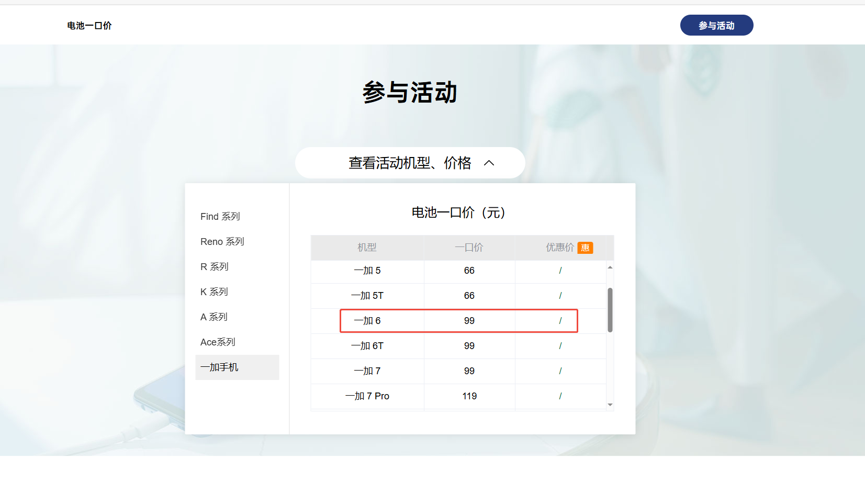The image size is (865, 504).
Task: Click the 119 price in 一加 7 Pro row
Action: pos(469,396)
